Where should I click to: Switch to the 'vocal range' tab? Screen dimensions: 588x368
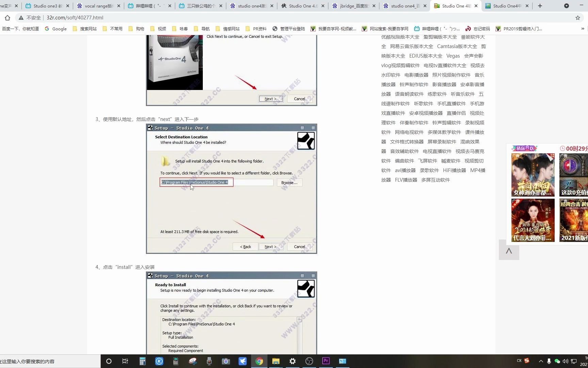tap(98, 6)
